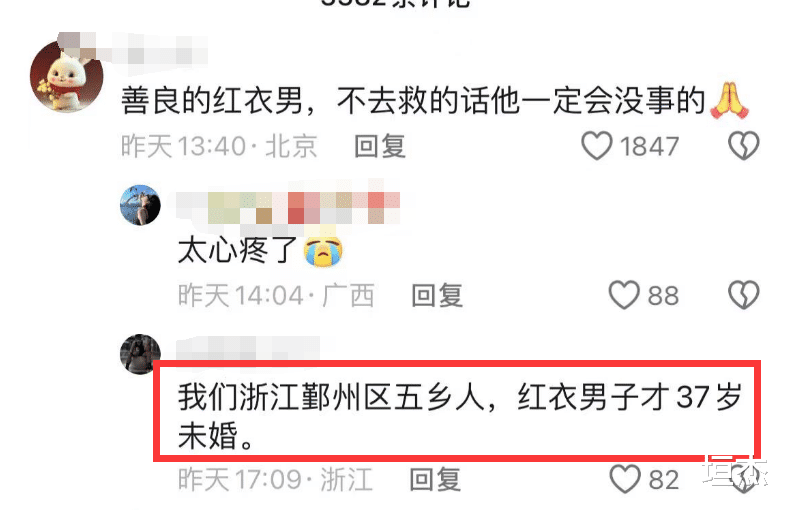The height and width of the screenshot is (510, 786).
Task: Like the 善良的红衣男 comment with heart
Action: click(597, 146)
